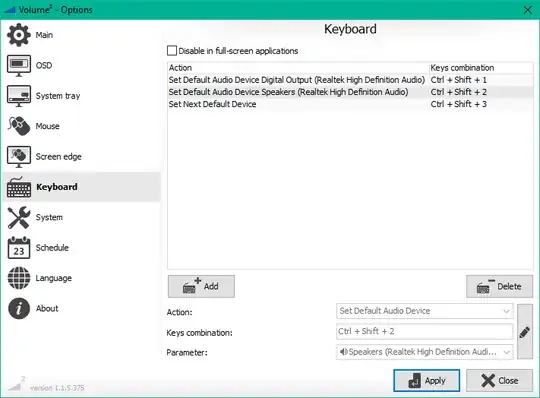Viewport: 540px width, 398px height.
Task: Expand the Parameter device dropdown
Action: pyautogui.click(x=424, y=352)
